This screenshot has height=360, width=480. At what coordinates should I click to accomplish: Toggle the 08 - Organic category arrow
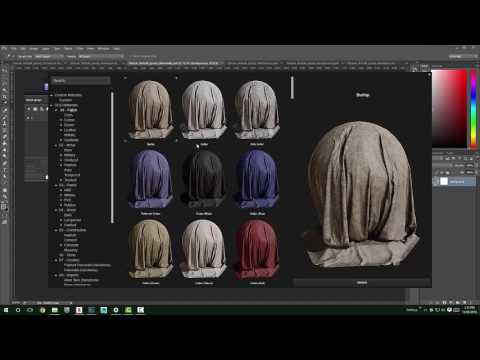(56, 275)
